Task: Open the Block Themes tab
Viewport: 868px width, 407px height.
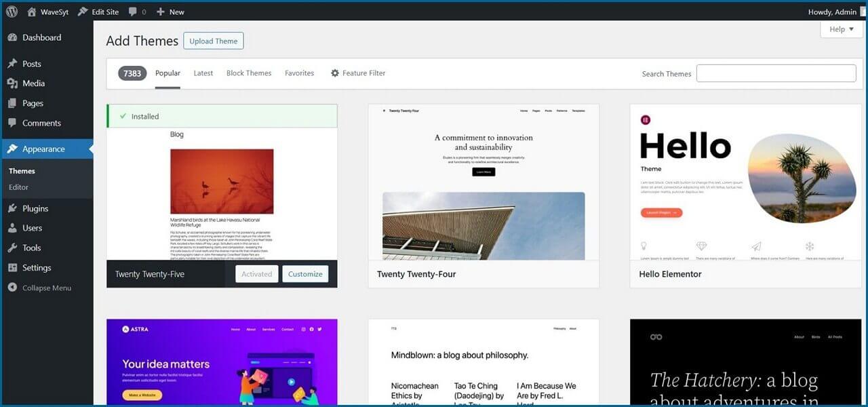Action: (x=249, y=73)
